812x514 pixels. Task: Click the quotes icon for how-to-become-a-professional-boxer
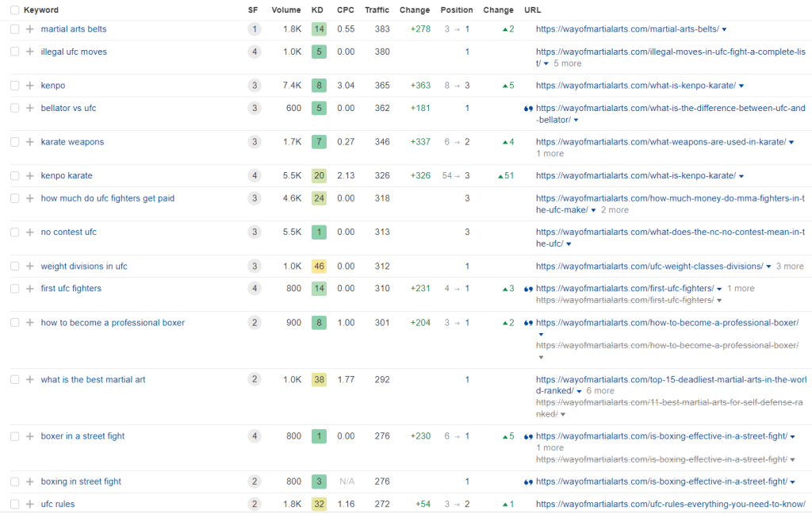[x=527, y=322]
